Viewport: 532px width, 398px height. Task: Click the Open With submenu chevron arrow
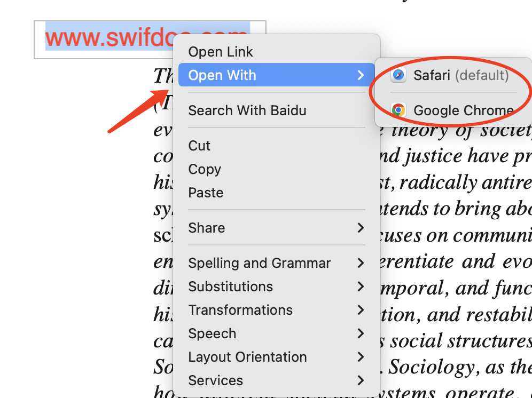(x=362, y=75)
